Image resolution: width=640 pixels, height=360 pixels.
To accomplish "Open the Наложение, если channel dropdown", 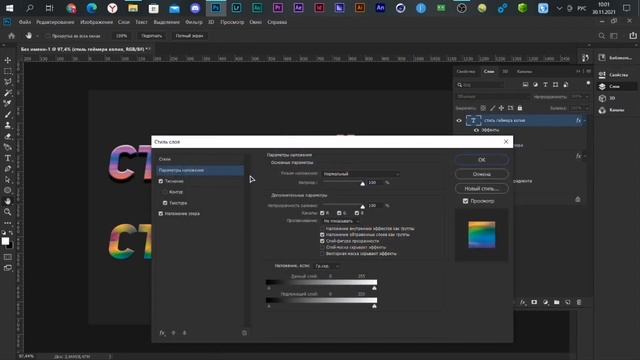I will click(x=327, y=266).
